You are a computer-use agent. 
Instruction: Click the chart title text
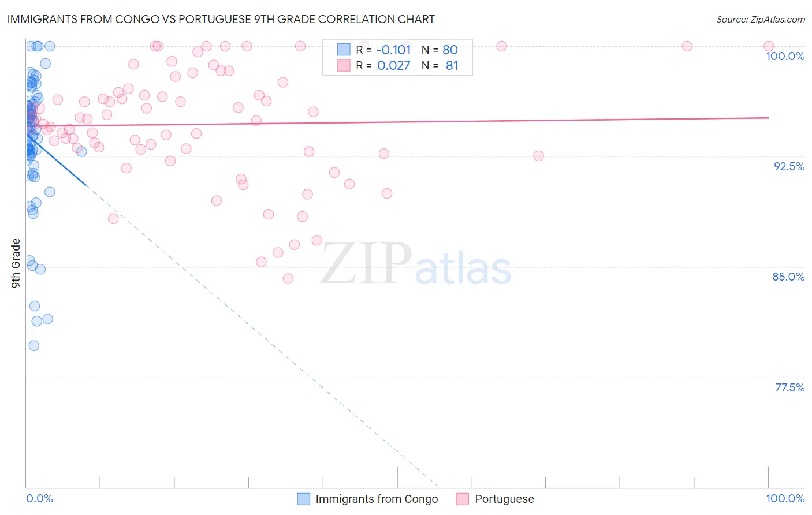coord(221,19)
